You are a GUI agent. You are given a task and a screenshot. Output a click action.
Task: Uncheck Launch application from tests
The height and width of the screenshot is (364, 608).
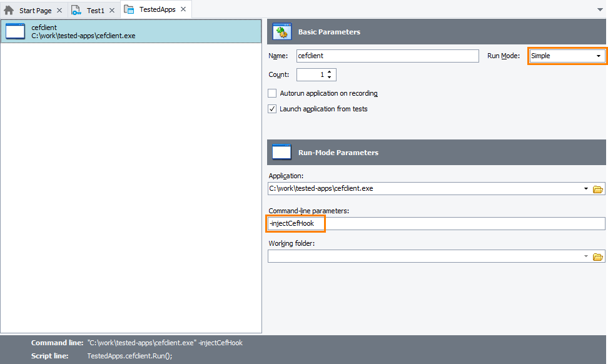tap(272, 108)
